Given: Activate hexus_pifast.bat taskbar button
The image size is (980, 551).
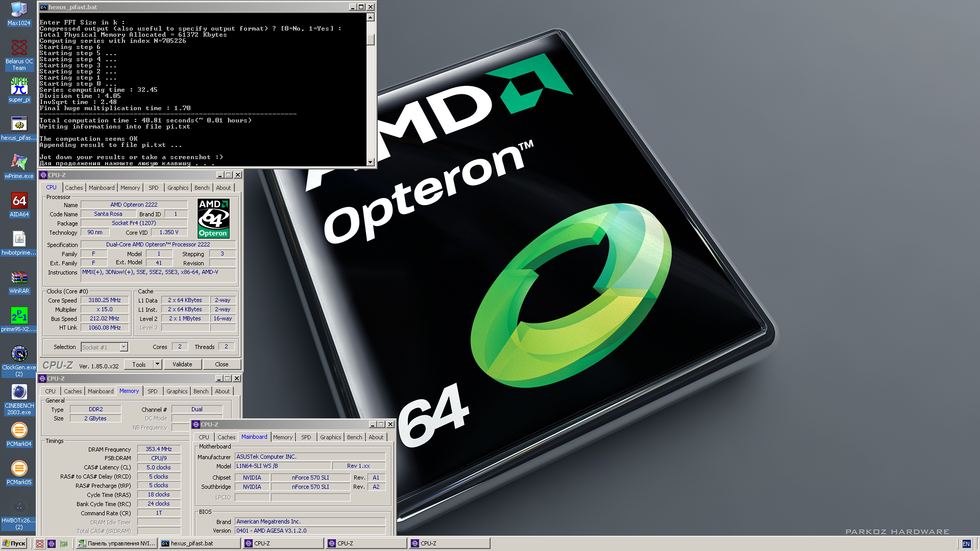Looking at the screenshot, I should pyautogui.click(x=200, y=543).
